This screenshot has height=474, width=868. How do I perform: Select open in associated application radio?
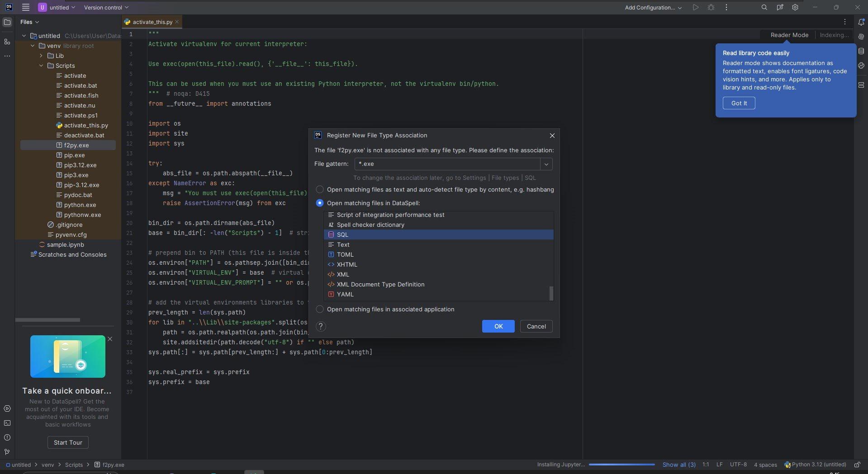click(x=320, y=309)
